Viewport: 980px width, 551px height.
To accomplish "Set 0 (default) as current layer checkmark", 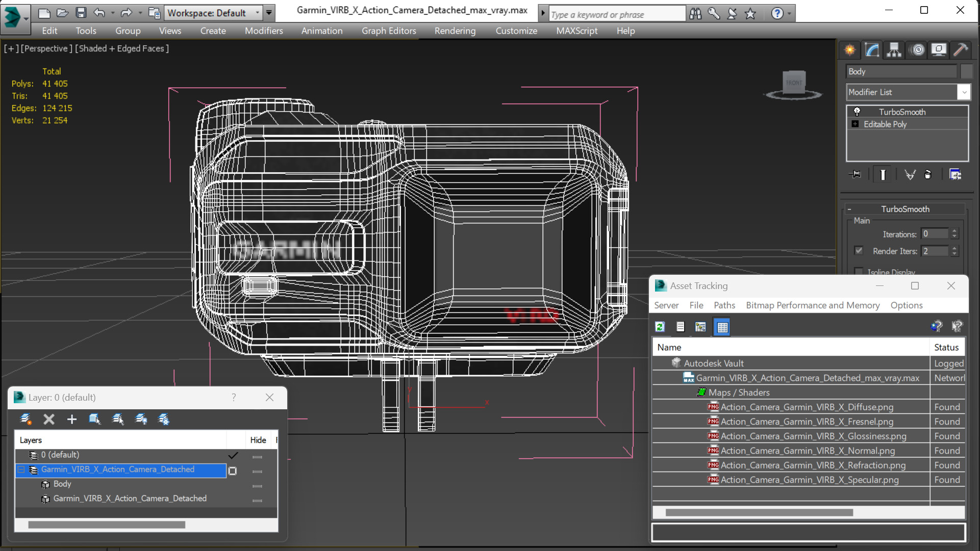I will [233, 455].
